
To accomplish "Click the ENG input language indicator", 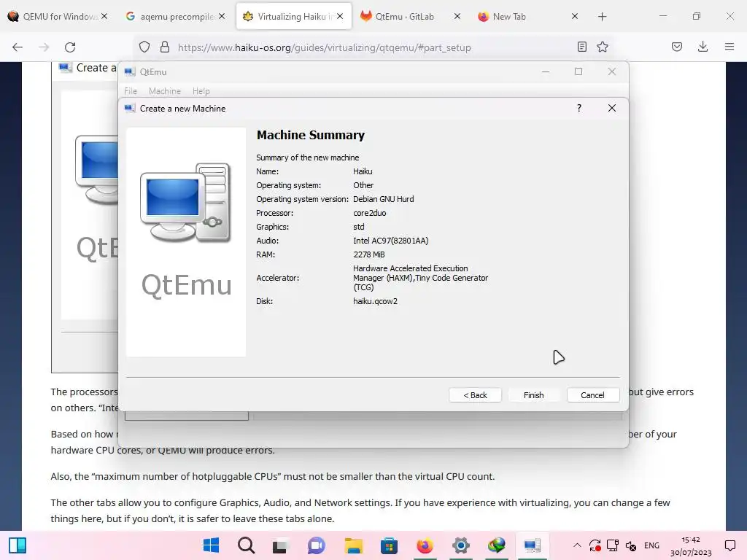I will tap(651, 545).
